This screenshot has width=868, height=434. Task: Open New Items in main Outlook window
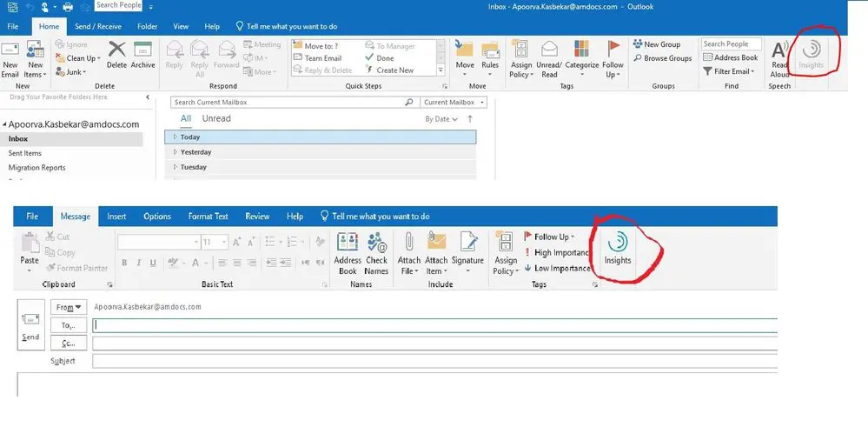click(35, 59)
